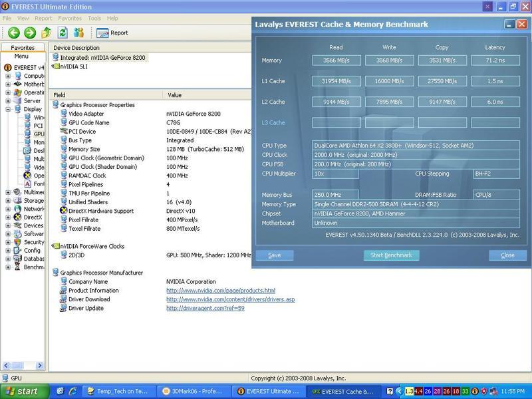Image resolution: width=532 pixels, height=399 pixels.
Task: Click the Desktop tree item icon
Action: 27,151
